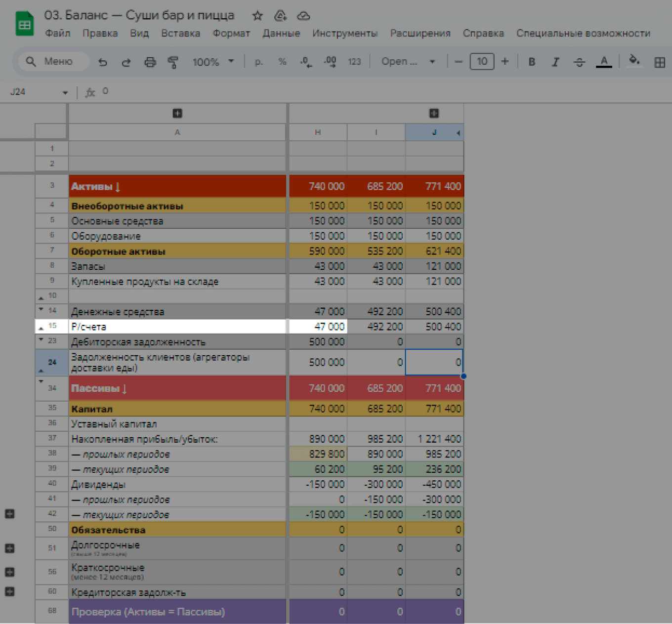Star the document with the star icon
Image resolution: width=672 pixels, height=624 pixels.
pyautogui.click(x=257, y=16)
